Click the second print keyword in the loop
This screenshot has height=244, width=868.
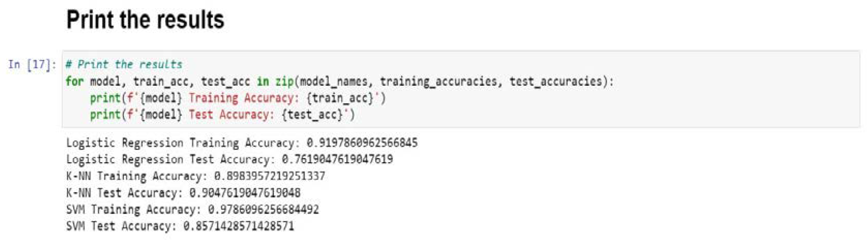click(x=105, y=115)
